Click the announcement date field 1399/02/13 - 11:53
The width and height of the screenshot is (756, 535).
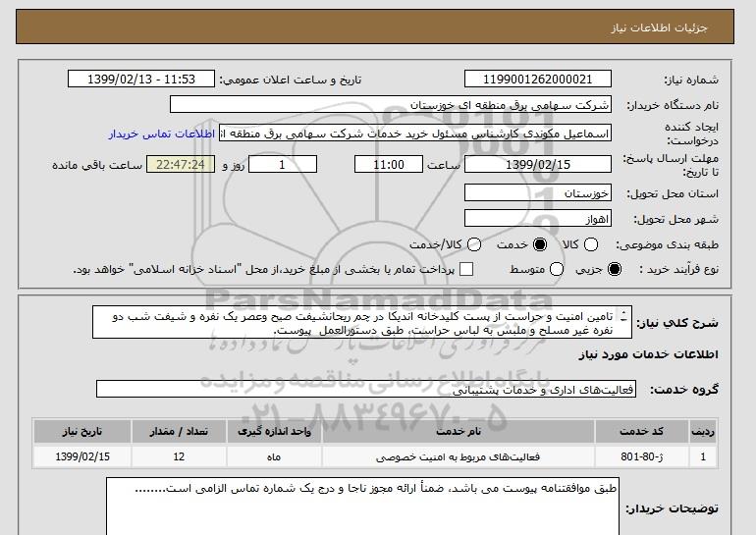point(141,80)
